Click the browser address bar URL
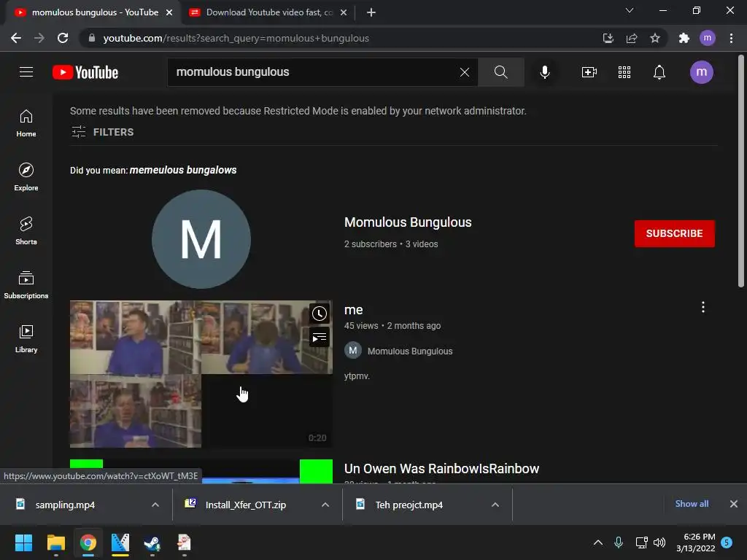The height and width of the screenshot is (560, 747). point(236,38)
